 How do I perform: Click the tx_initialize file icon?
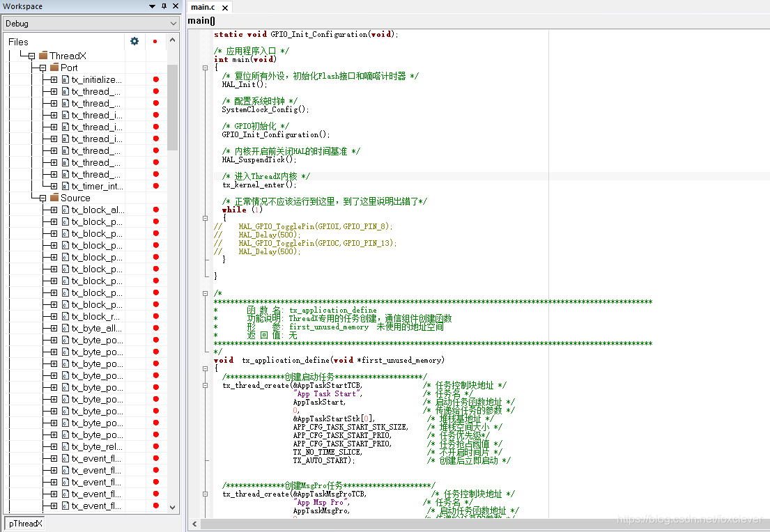(66, 79)
